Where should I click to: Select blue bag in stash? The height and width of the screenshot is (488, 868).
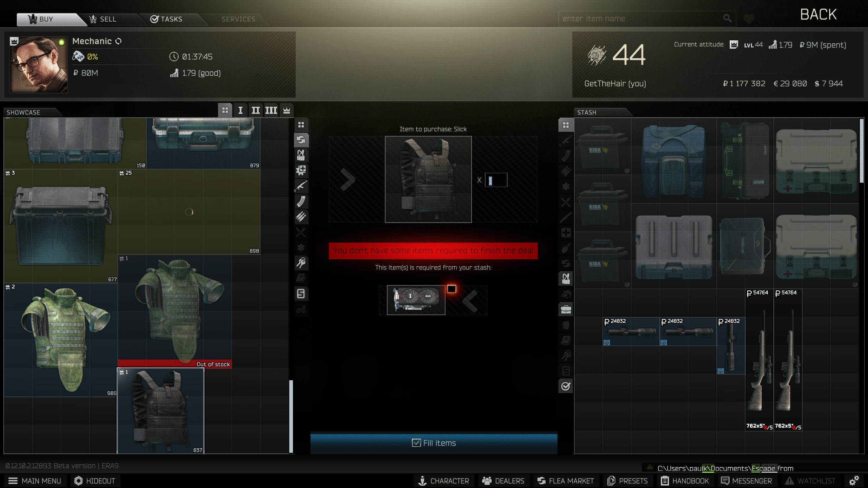click(x=674, y=161)
